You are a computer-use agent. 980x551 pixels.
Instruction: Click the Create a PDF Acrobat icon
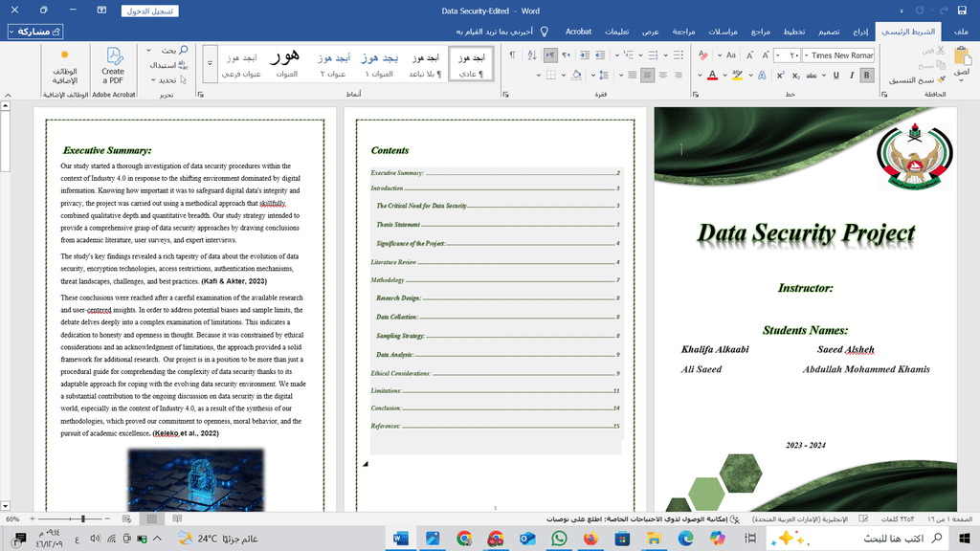(113, 65)
